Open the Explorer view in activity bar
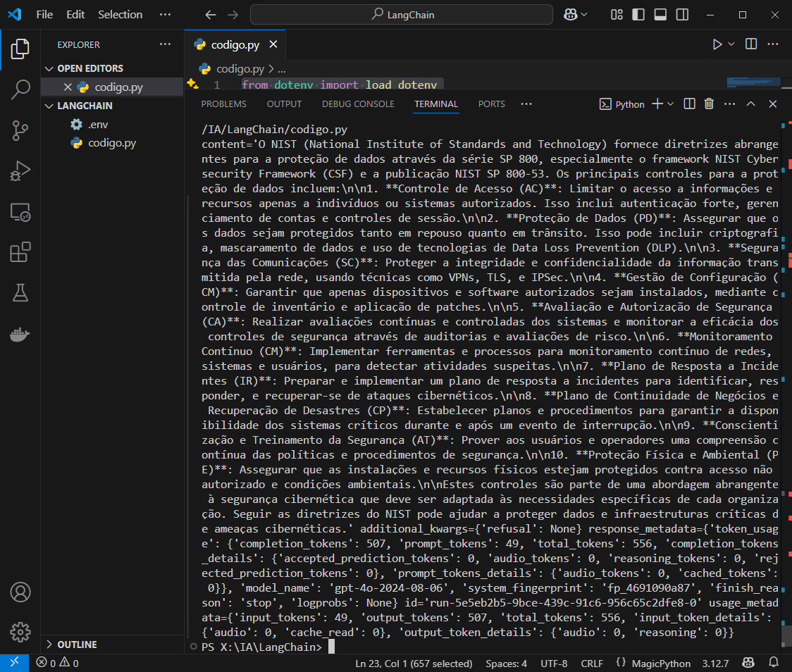This screenshot has width=792, height=672. (x=20, y=49)
